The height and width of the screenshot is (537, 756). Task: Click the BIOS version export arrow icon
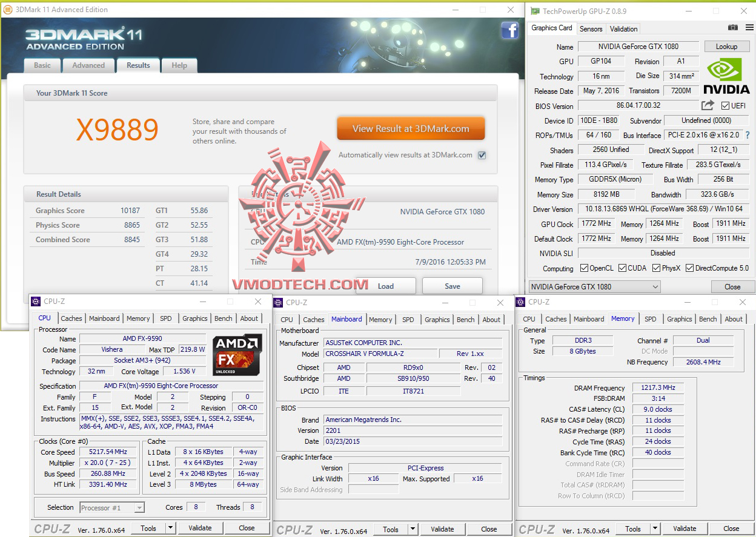pos(706,105)
